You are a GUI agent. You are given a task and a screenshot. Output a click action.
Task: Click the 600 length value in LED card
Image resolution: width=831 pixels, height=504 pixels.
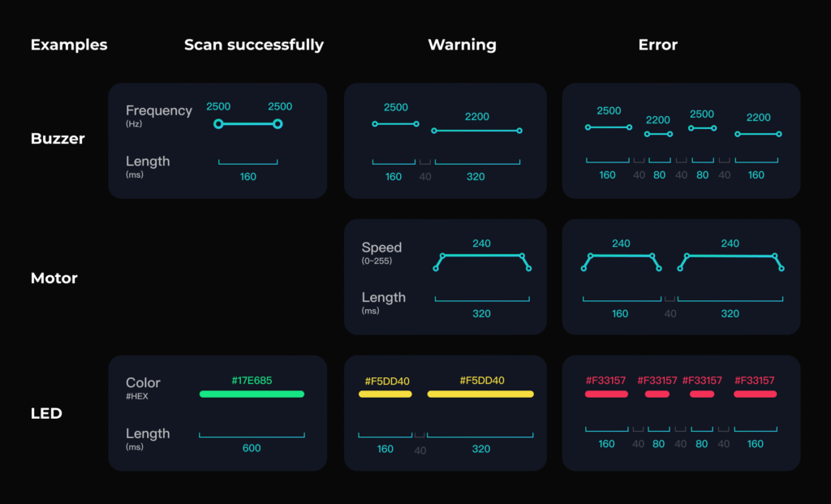coord(252,448)
